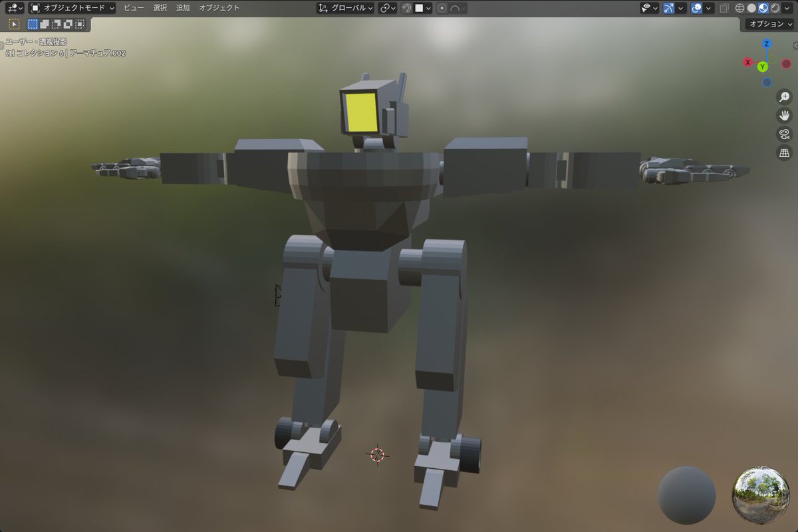
Task: Choose the Set New Selection mode icon
Action: 33,24
